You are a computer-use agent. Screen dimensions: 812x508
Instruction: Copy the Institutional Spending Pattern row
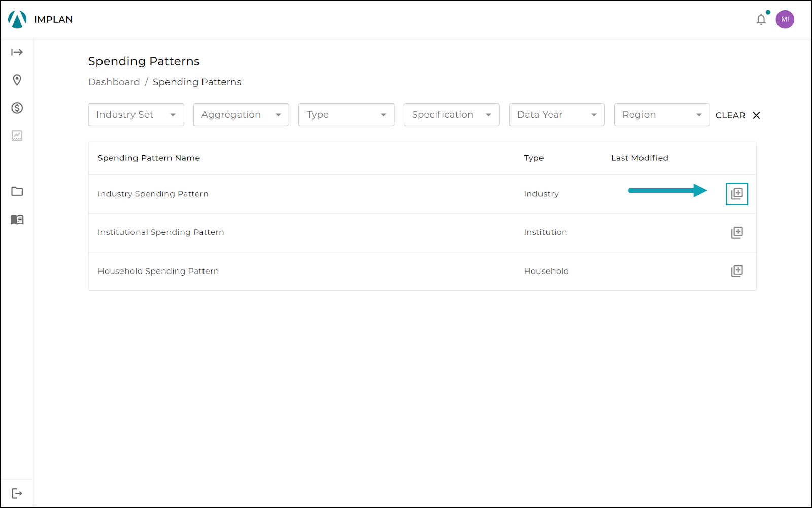[737, 232]
